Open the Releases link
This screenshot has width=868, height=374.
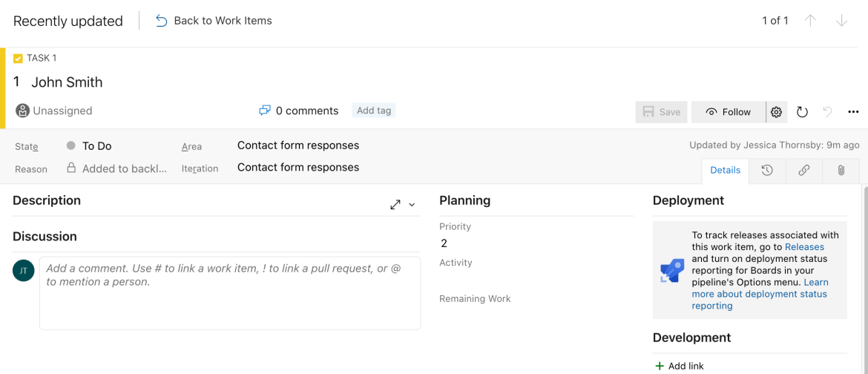(x=804, y=247)
